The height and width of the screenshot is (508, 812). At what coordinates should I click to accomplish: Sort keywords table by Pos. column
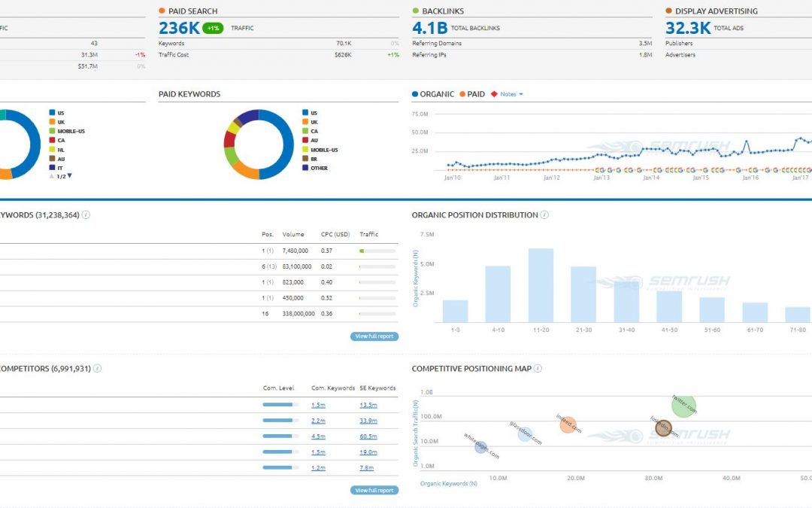coord(267,234)
